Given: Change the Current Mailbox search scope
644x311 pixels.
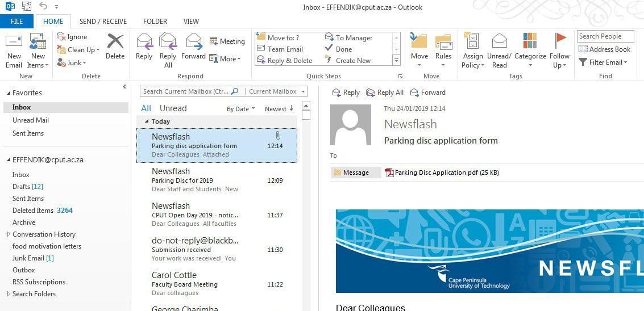Looking at the screenshot, I should click(x=277, y=91).
